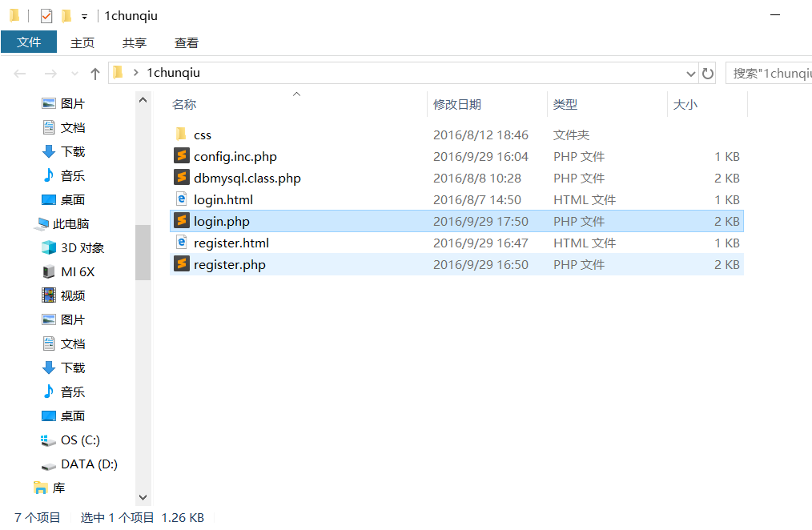Click the dbmysql.class.php file icon
The height and width of the screenshot is (530, 812).
tap(181, 178)
